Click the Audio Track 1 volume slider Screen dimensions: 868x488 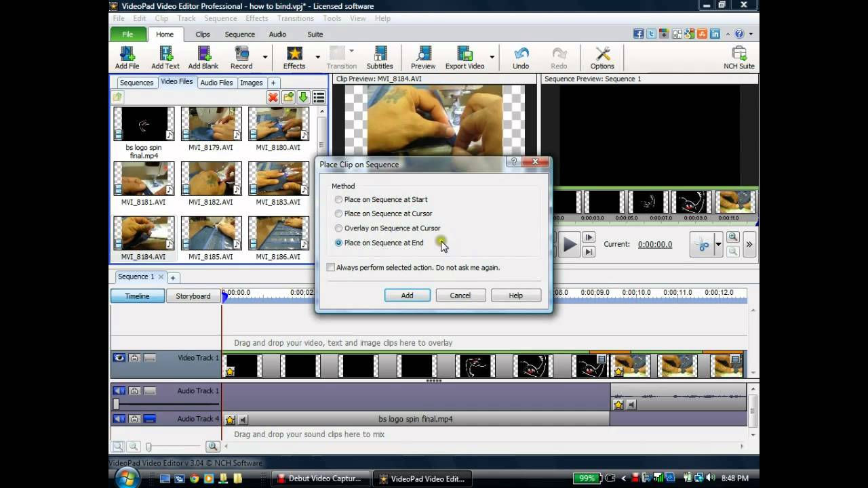[117, 404]
